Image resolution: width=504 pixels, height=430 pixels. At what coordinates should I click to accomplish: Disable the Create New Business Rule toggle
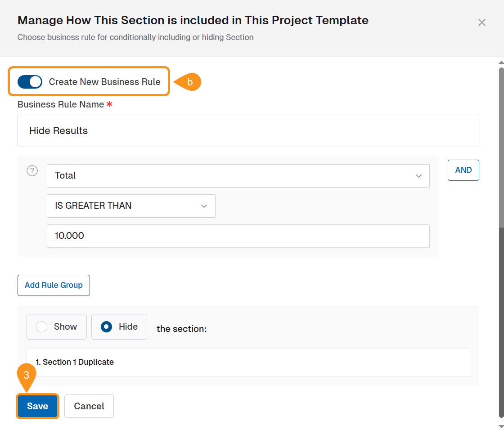(30, 82)
